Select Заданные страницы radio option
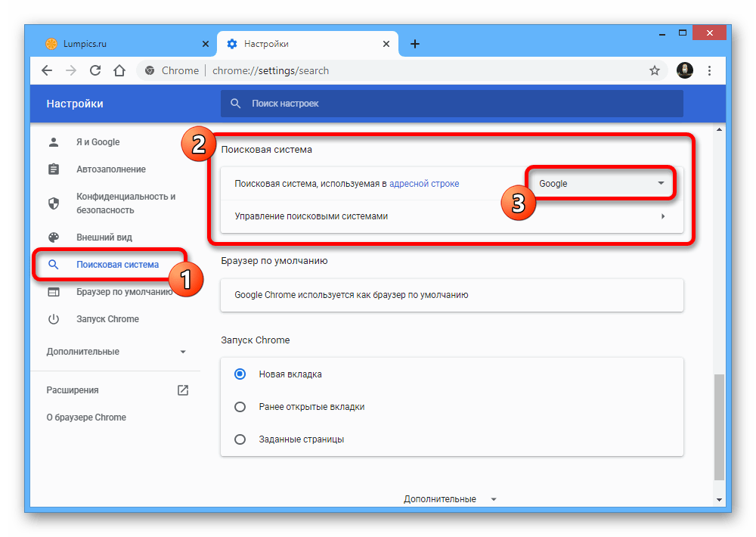 (x=240, y=439)
